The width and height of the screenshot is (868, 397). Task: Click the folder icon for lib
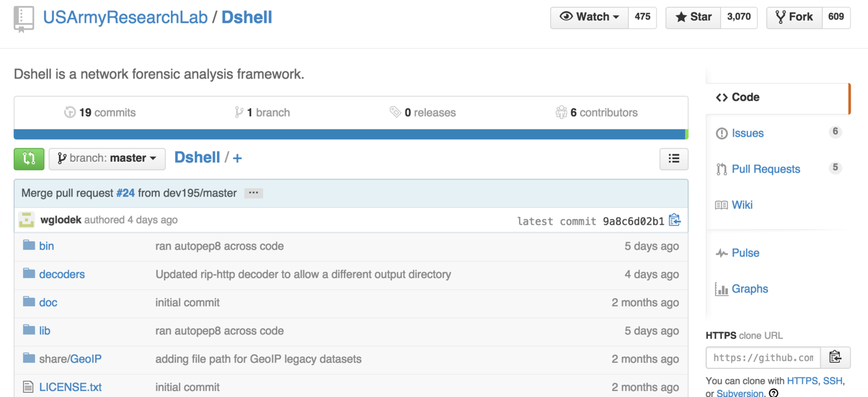(x=29, y=330)
